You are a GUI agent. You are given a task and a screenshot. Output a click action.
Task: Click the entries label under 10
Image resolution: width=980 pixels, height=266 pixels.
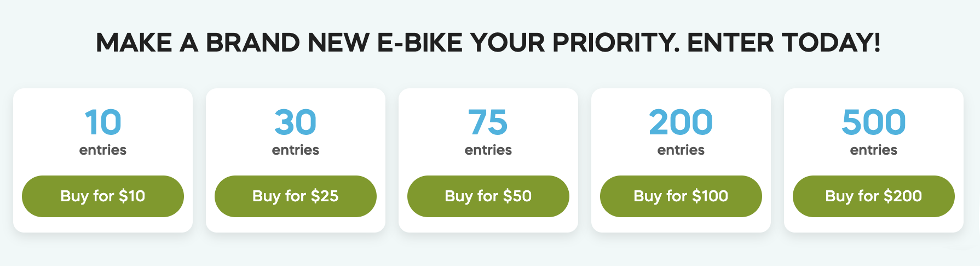pyautogui.click(x=103, y=150)
